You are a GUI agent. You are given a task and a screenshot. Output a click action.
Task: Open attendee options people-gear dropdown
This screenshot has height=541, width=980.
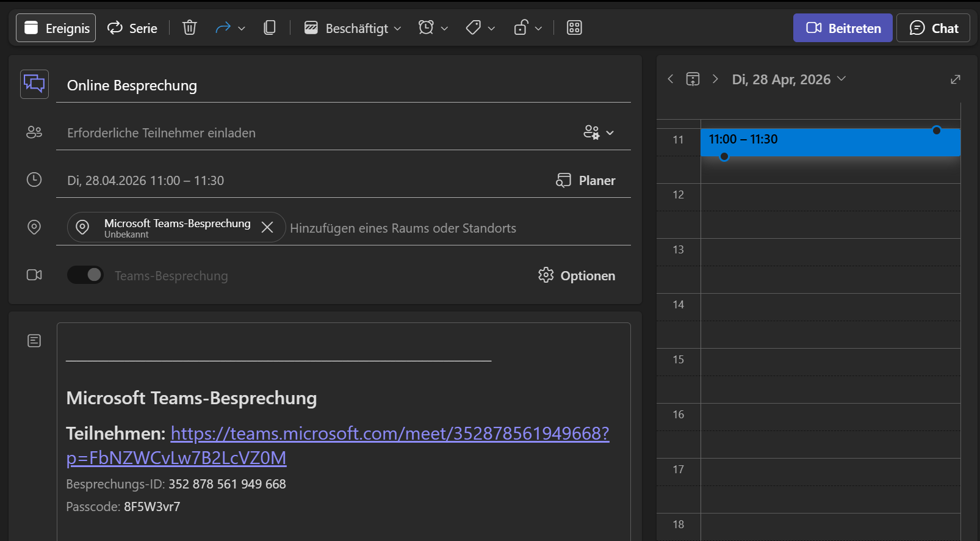599,133
